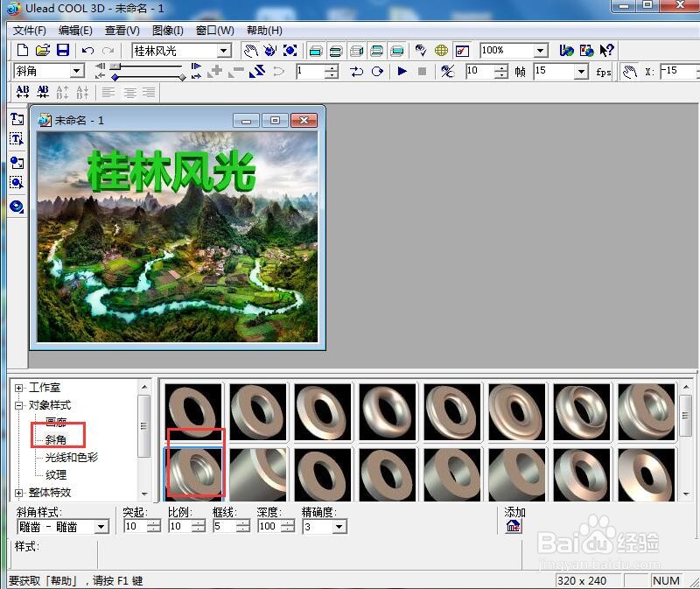The image size is (700, 589).
Task: Collapse the 对象样式 tree node
Action: (18, 405)
